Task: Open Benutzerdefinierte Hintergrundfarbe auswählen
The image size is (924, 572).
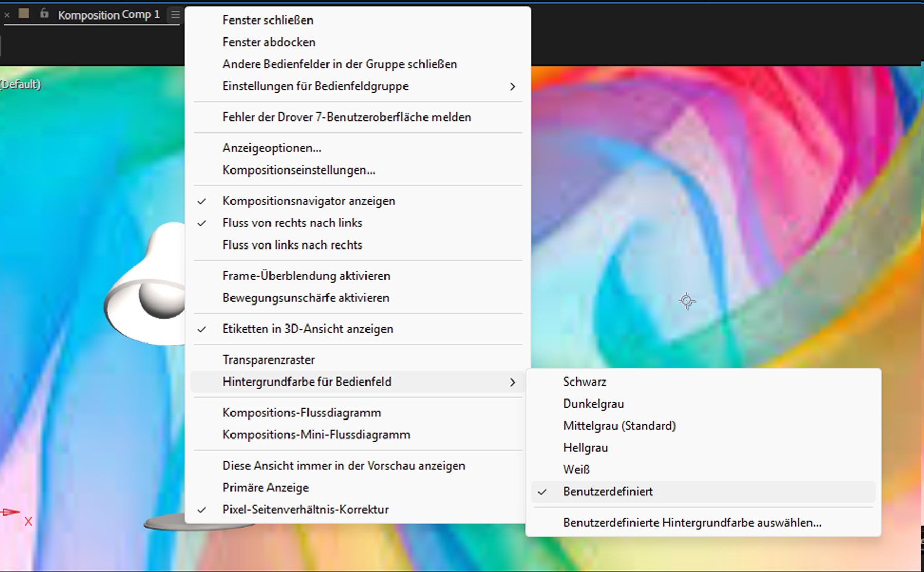Action: pos(692,522)
